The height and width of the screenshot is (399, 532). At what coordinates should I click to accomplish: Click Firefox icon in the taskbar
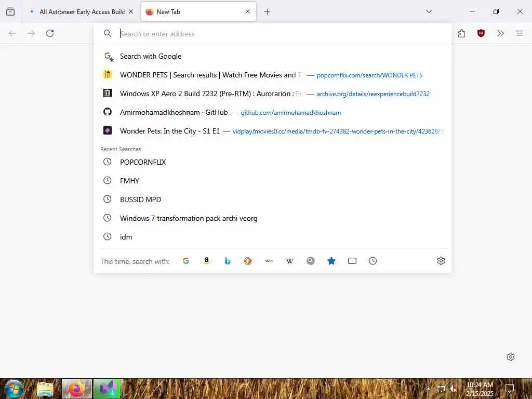coord(77,389)
